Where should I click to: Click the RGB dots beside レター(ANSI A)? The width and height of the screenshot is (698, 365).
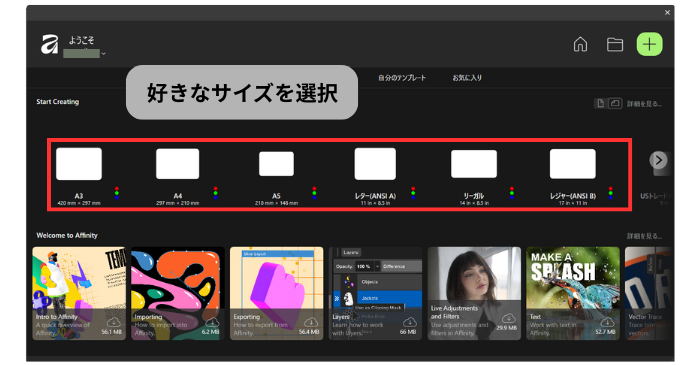[413, 193]
